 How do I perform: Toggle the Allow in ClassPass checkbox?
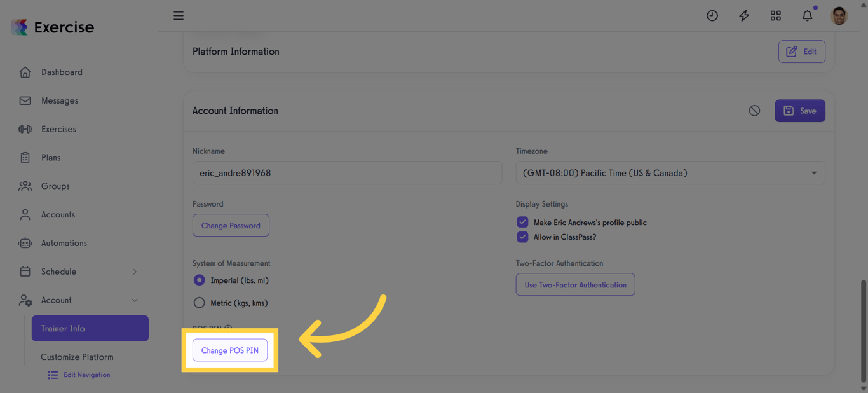(522, 237)
